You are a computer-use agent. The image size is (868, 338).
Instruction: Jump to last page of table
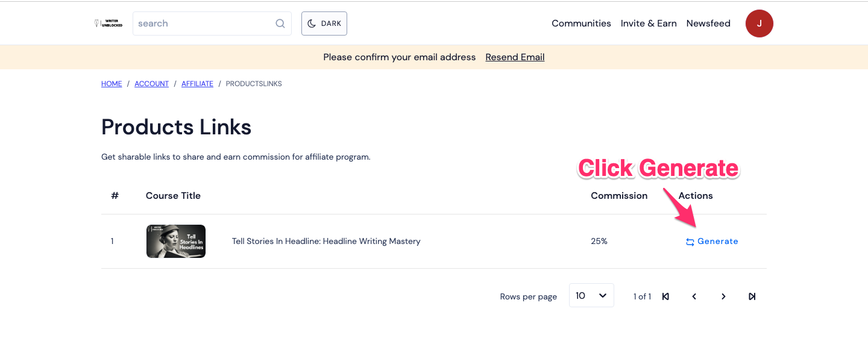[752, 296]
